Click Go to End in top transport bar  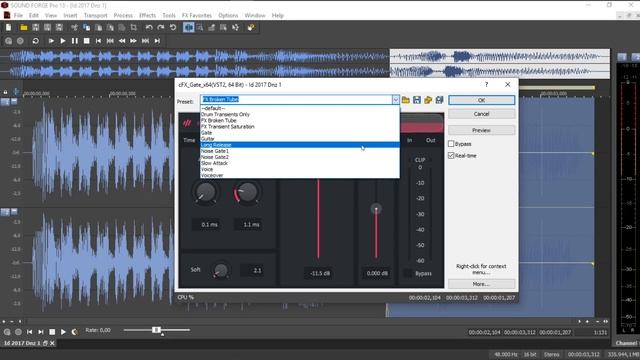tap(157, 41)
